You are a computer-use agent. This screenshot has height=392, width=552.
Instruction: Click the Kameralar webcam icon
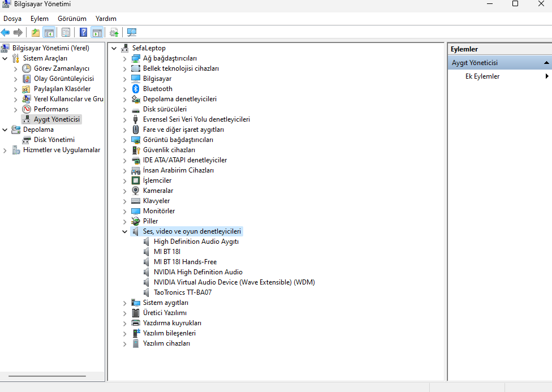[136, 191]
